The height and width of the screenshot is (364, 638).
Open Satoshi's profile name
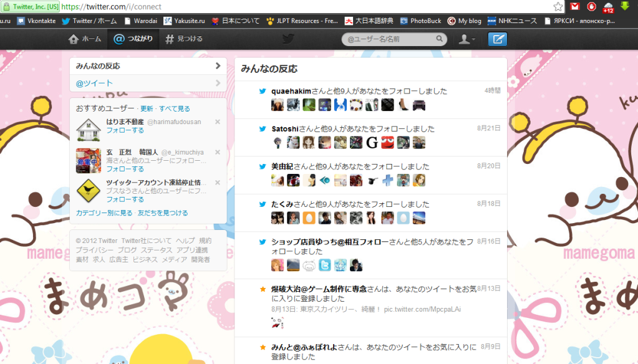tap(285, 129)
